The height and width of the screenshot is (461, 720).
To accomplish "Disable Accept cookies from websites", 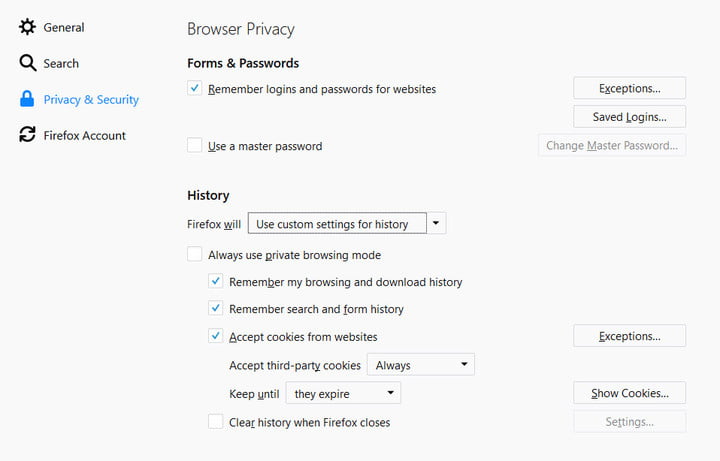I will pos(216,337).
